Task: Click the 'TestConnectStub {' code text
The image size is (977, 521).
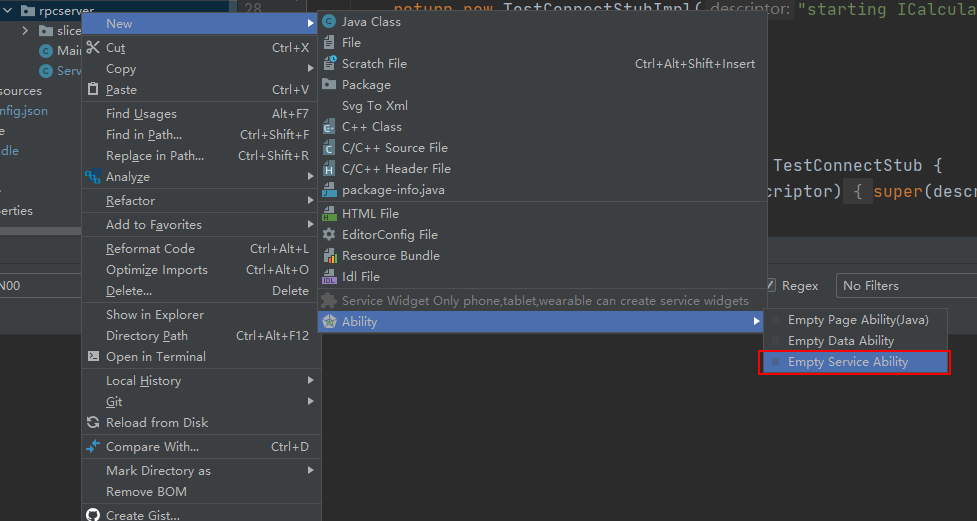Action: point(857,165)
